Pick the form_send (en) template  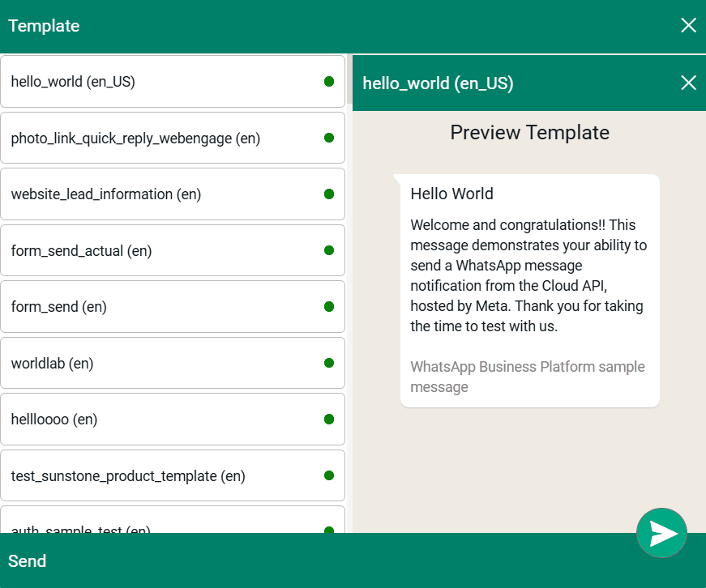coord(162,307)
